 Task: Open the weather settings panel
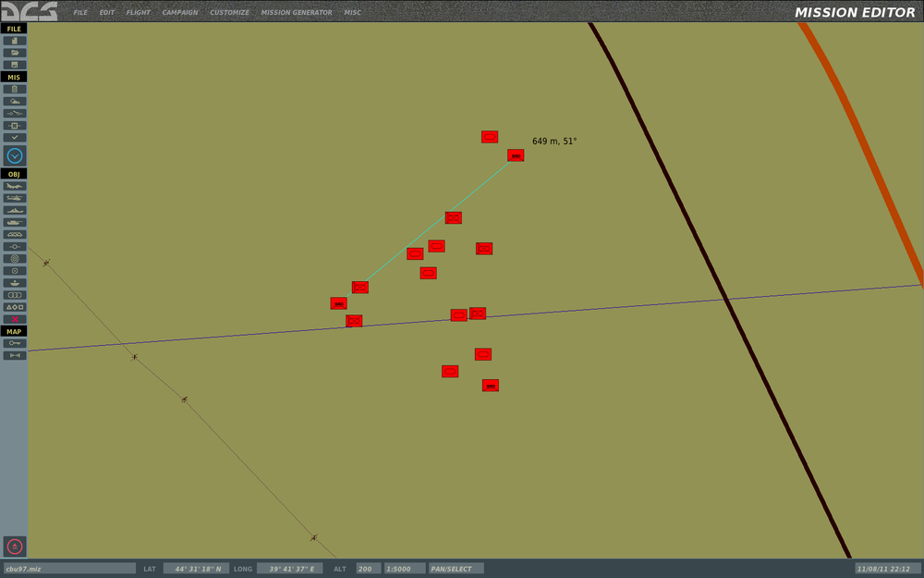[13, 101]
